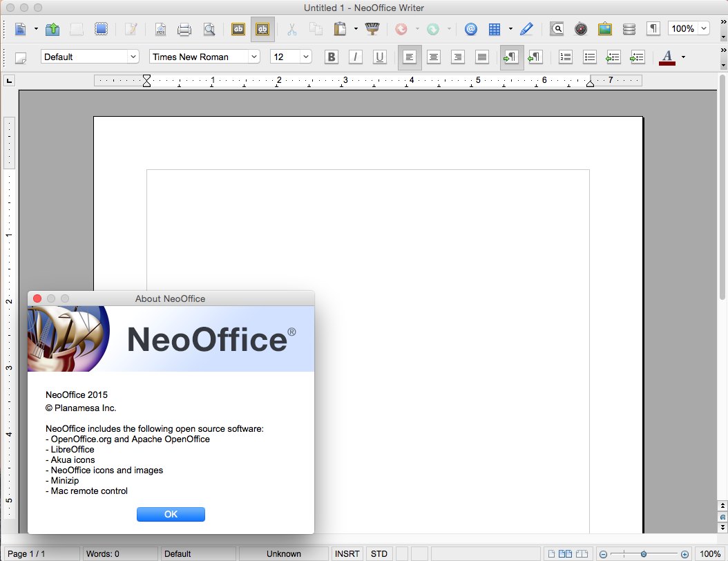Toggle Nonprinting Characters pilcrow icon

[653, 29]
